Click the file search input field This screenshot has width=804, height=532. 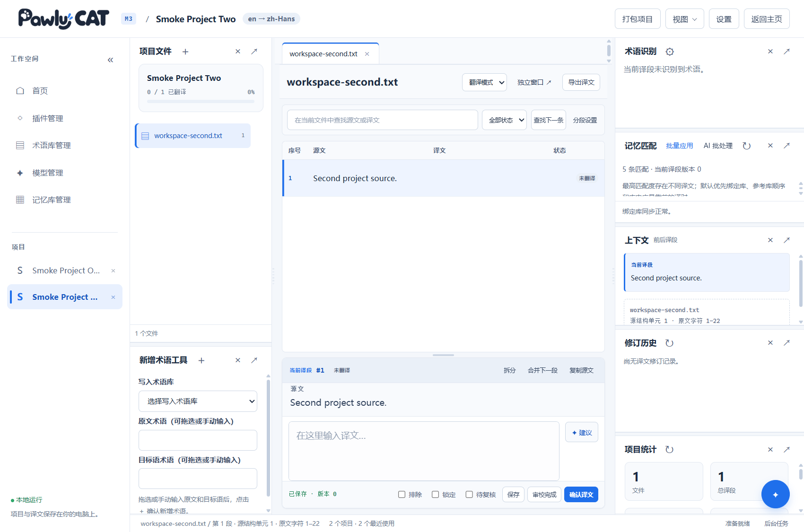382,120
